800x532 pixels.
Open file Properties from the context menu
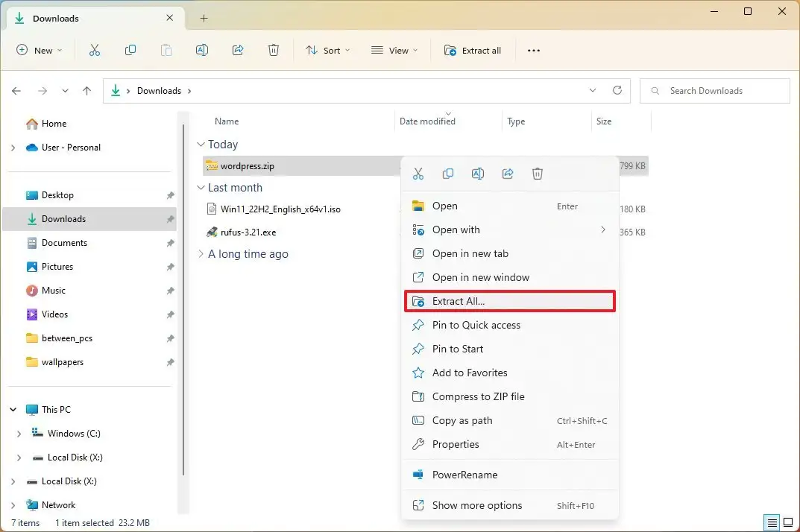[455, 444]
